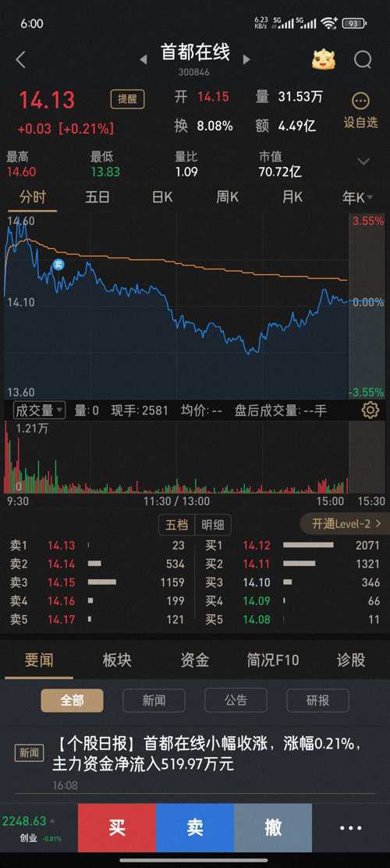
Task: Select 卖4 price 14.16 row
Action: [98, 600]
